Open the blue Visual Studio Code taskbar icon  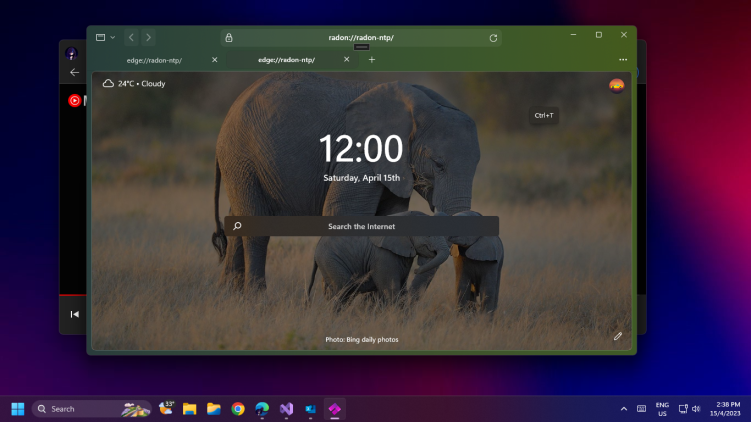tap(310, 409)
